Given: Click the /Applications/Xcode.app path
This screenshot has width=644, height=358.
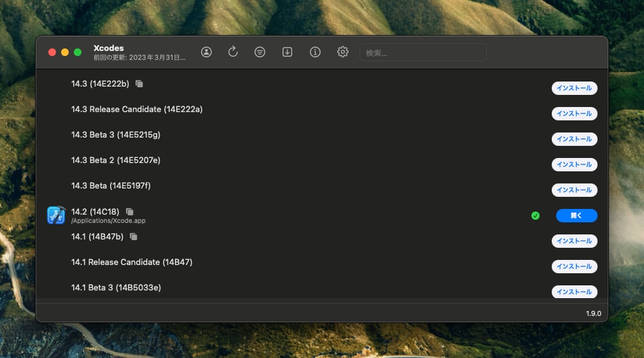Looking at the screenshot, I should pos(108,220).
